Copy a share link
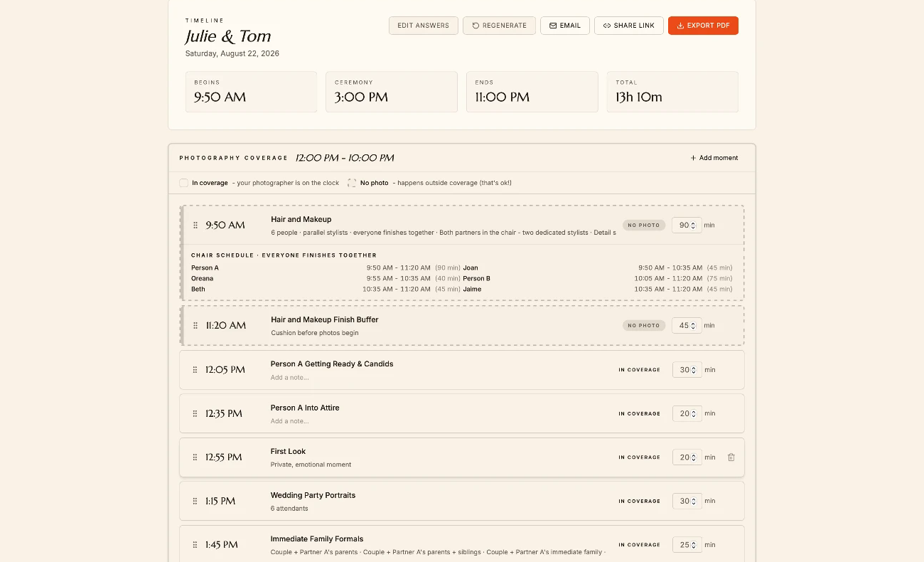 [629, 26]
